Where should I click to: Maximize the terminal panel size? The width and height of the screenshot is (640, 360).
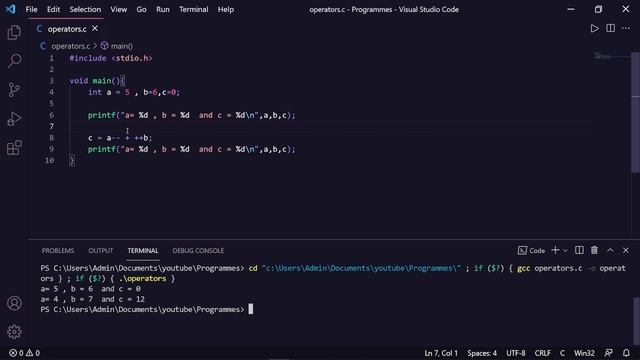[610, 250]
